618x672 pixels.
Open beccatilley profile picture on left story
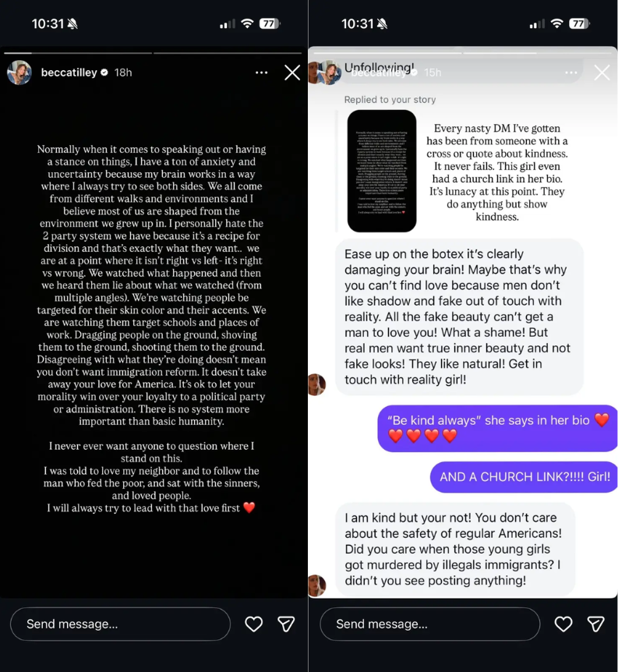click(x=19, y=73)
